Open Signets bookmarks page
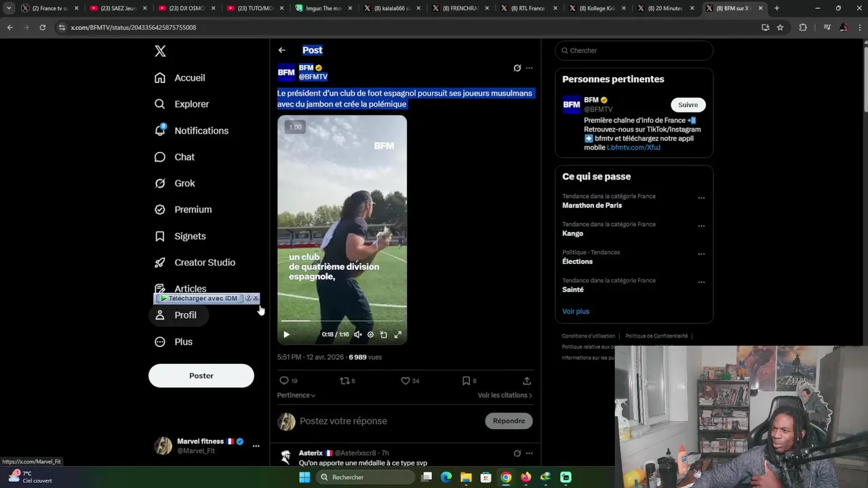 tap(180, 237)
